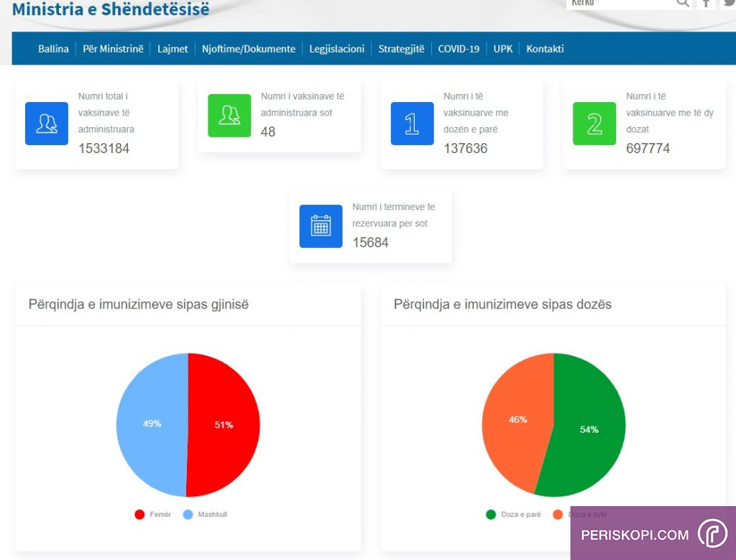Click the green vaccines today people icon
Screen dimensions: 736x560
[x=229, y=115]
